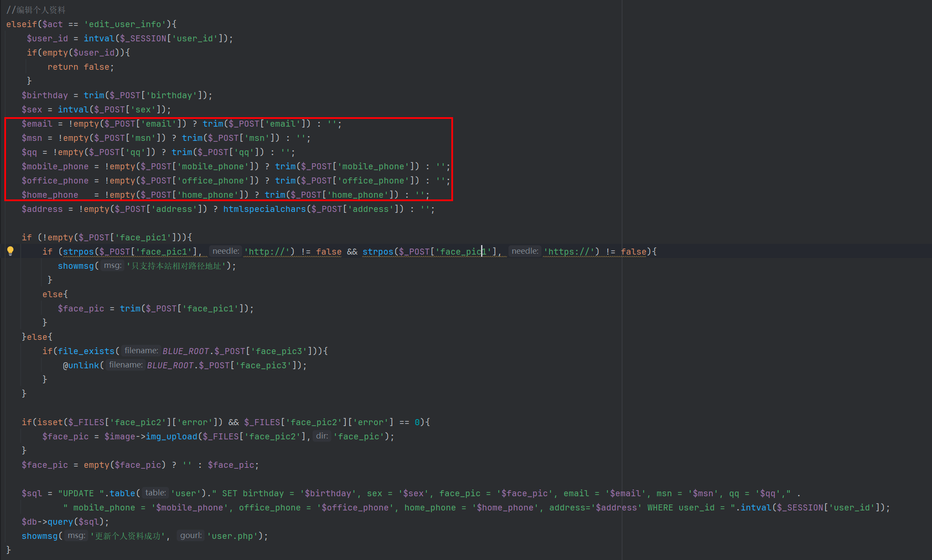Click the $sql variable assignment
This screenshot has height=560, width=932.
coord(32,493)
